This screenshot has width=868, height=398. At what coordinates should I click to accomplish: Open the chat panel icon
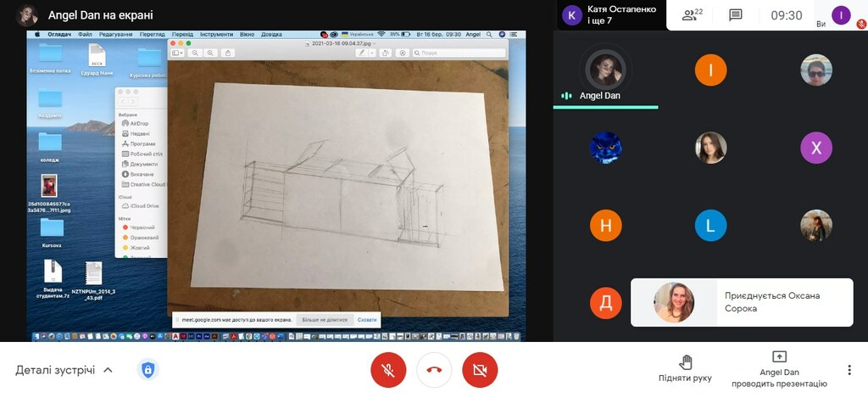point(735,15)
